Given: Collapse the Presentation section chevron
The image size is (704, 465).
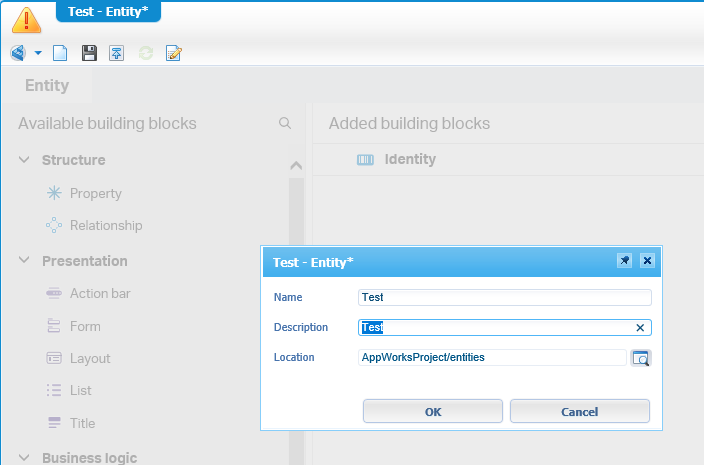Looking at the screenshot, I should pyautogui.click(x=24, y=260).
